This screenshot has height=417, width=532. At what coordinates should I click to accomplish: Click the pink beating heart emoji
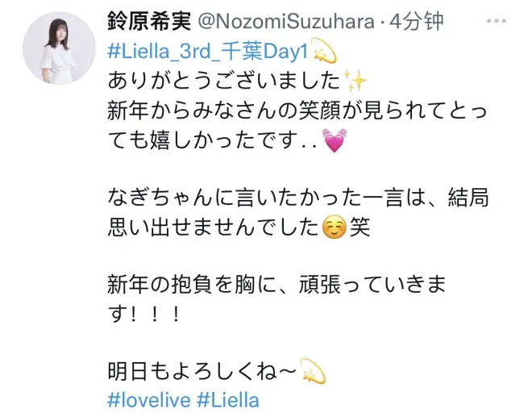click(335, 140)
